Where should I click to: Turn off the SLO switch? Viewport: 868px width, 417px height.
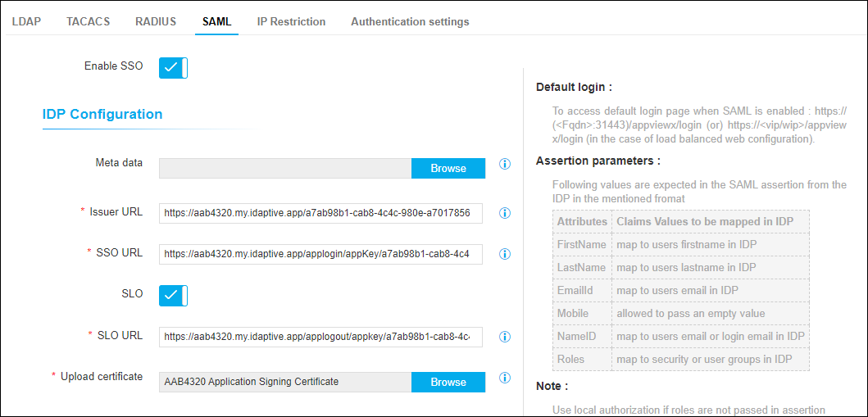click(173, 295)
